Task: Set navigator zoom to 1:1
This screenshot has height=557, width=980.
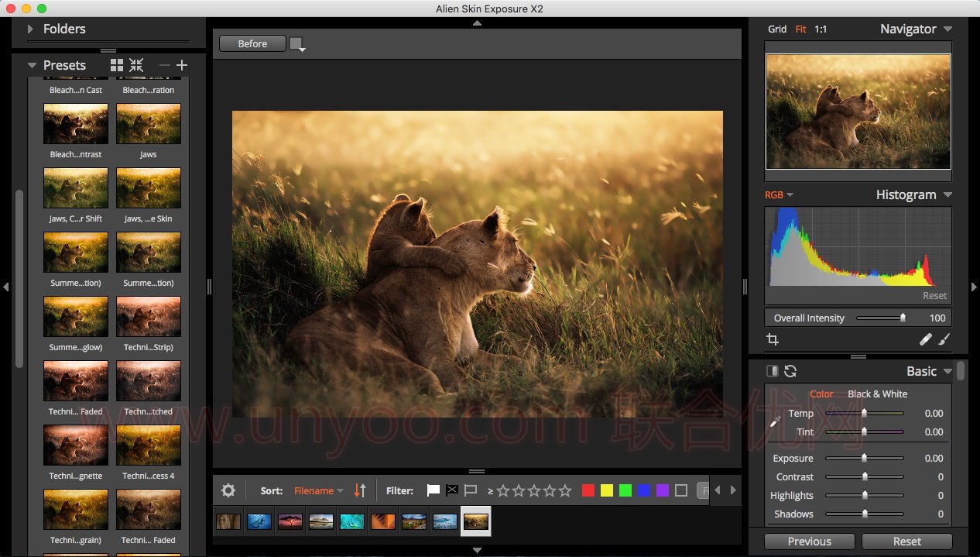Action: coord(821,29)
